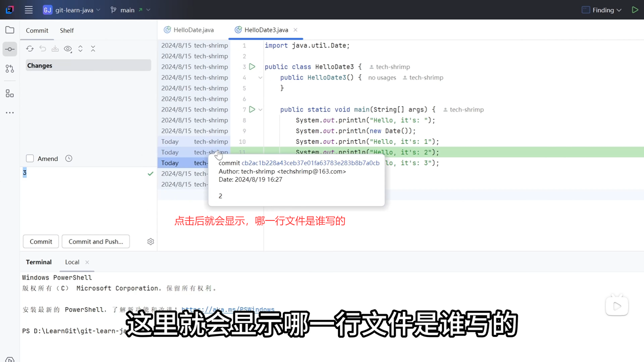The width and height of the screenshot is (644, 362).
Task: Click the commit options gear icon
Action: point(151,242)
